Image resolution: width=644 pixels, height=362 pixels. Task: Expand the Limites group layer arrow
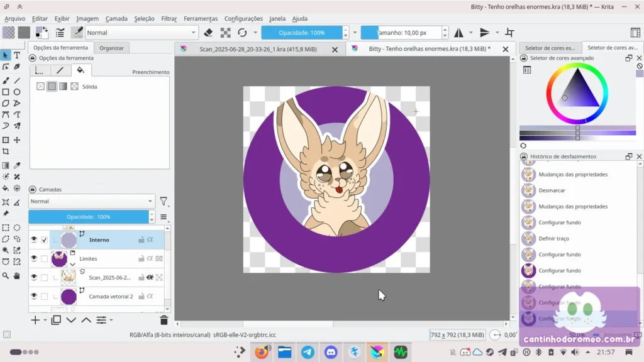(73, 265)
